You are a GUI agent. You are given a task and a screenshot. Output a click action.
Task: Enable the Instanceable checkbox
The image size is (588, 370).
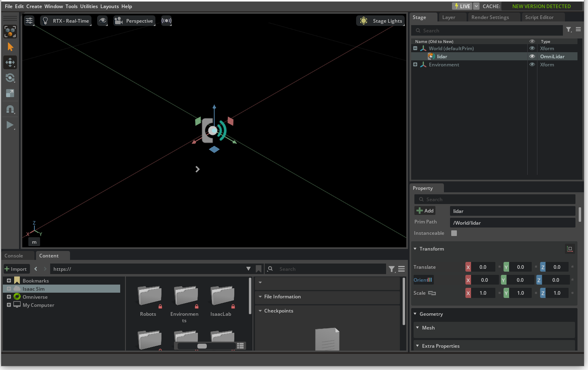(454, 233)
